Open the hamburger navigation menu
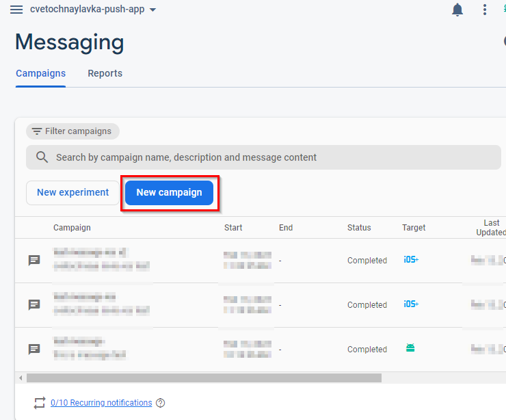 pyautogui.click(x=16, y=10)
